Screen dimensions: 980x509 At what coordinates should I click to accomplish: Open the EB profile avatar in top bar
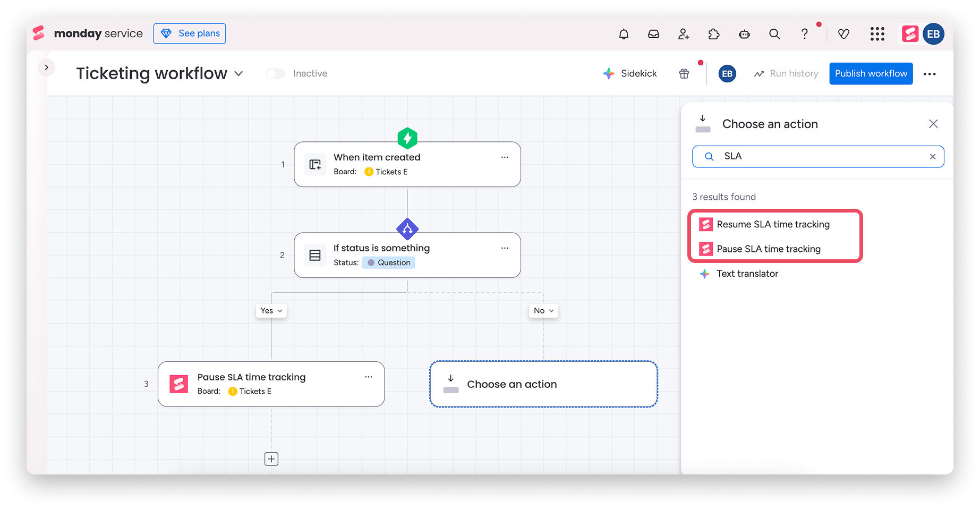pos(933,34)
